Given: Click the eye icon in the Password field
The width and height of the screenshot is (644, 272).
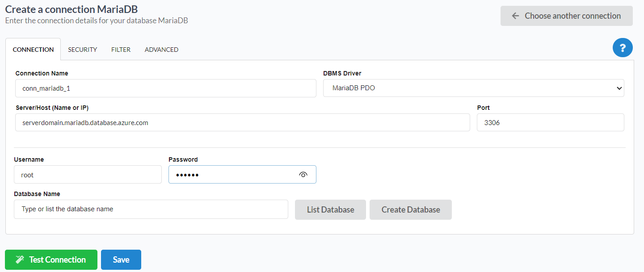Looking at the screenshot, I should [x=303, y=175].
